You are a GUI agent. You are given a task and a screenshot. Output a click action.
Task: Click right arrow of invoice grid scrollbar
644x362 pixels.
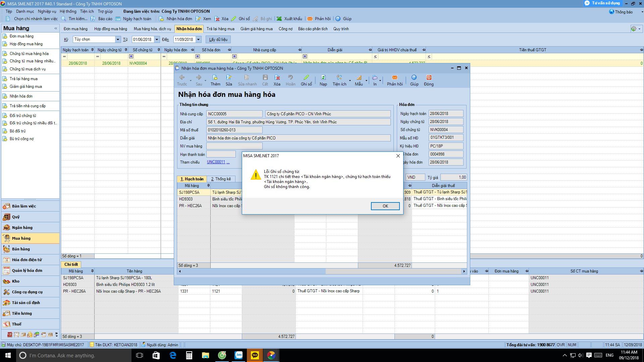(464, 271)
